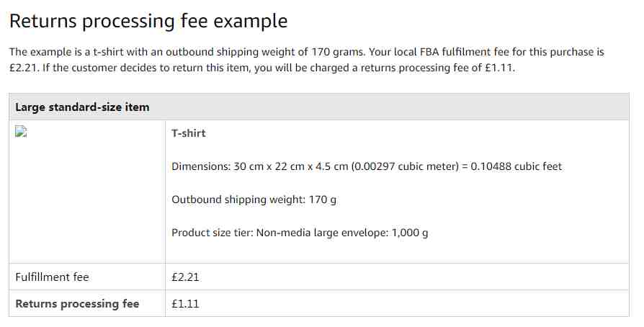The height and width of the screenshot is (327, 644).
Task: Click the £2.21 value in the table
Action: (185, 277)
